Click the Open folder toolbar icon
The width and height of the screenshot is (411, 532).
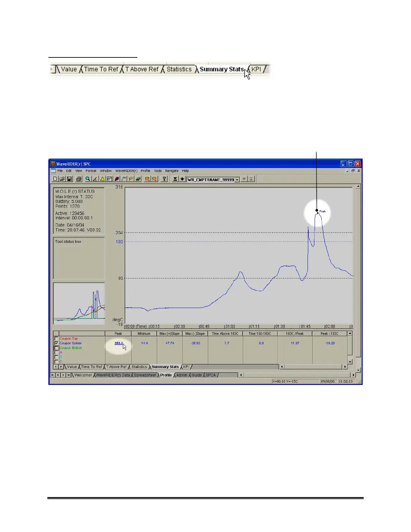[62, 179]
